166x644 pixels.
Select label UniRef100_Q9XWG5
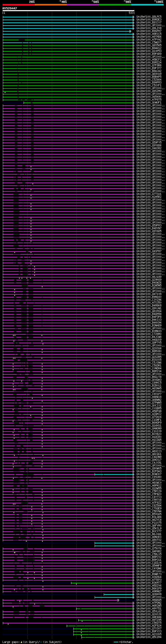(x=149, y=468)
